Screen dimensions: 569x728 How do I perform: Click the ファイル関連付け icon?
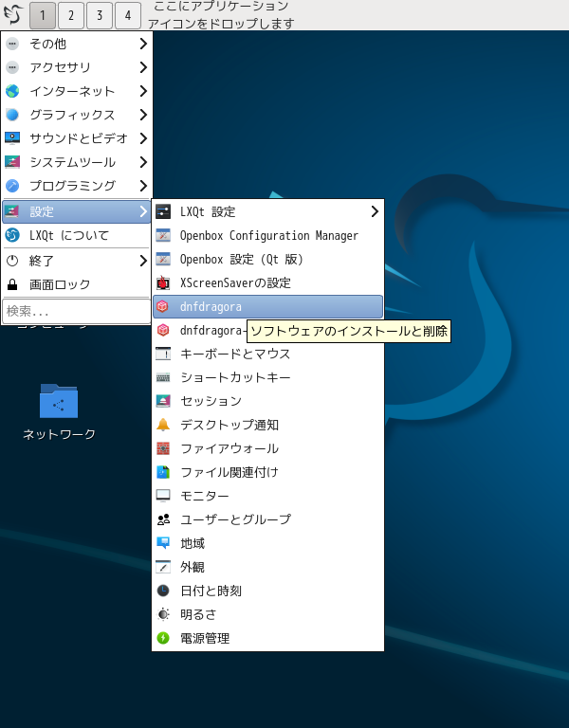[163, 472]
